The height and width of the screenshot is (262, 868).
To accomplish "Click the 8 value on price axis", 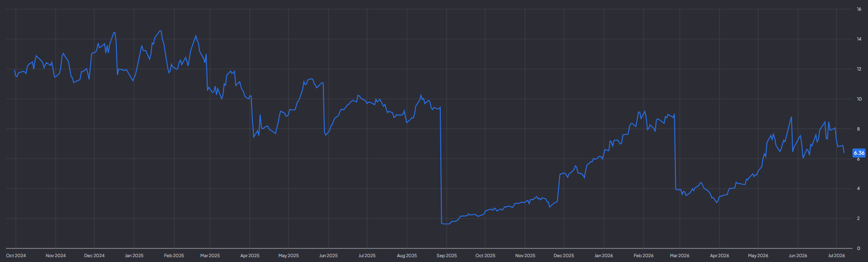I will [x=858, y=129].
